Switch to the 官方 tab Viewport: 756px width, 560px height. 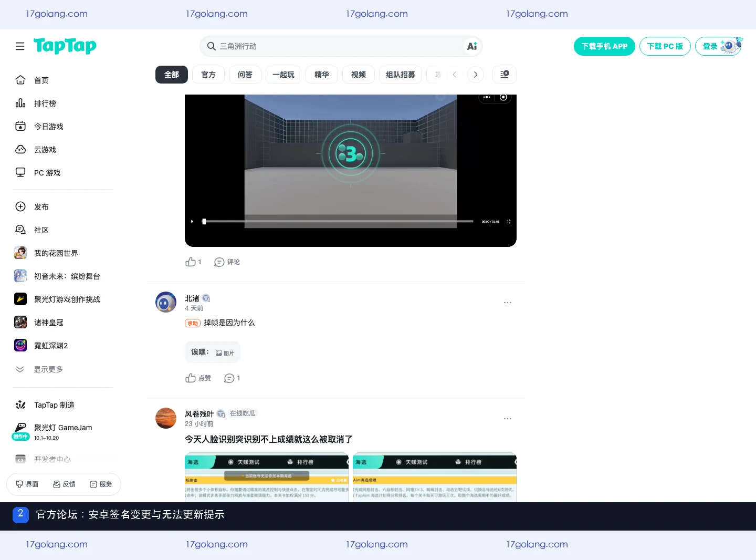tap(208, 75)
